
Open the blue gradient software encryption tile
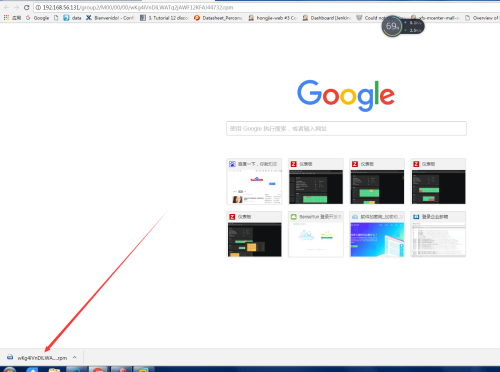coord(377,234)
